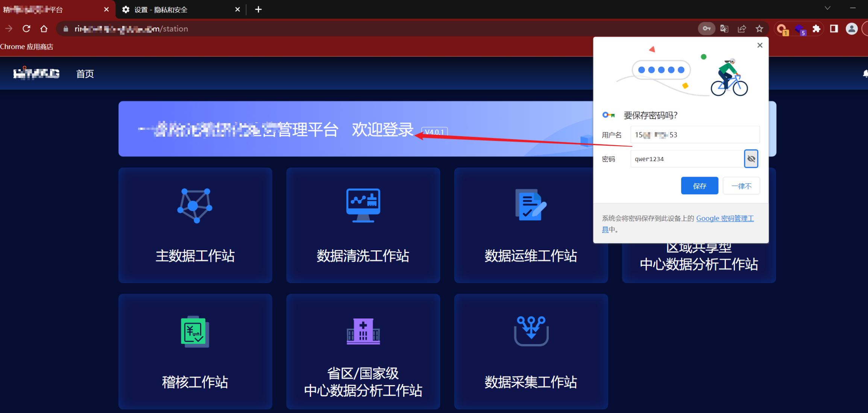Bookmark this page with the star icon
This screenshot has height=413, width=868.
pos(759,29)
